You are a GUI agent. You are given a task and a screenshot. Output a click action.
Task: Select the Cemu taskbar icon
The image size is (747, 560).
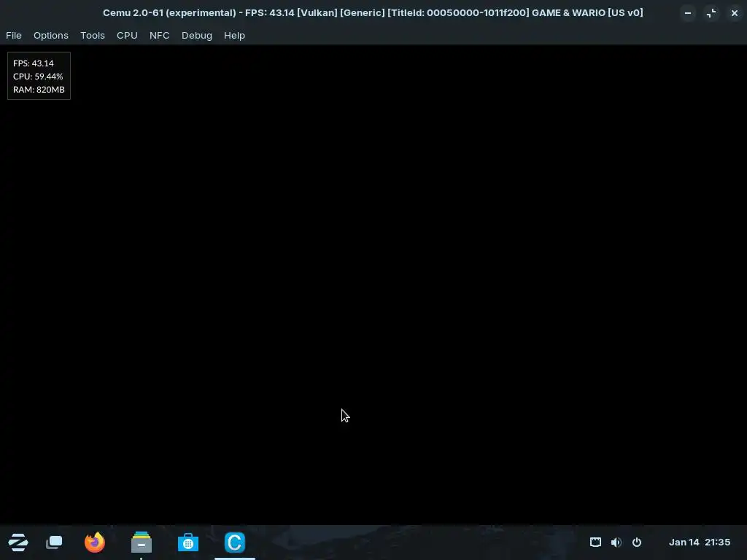pyautogui.click(x=234, y=542)
